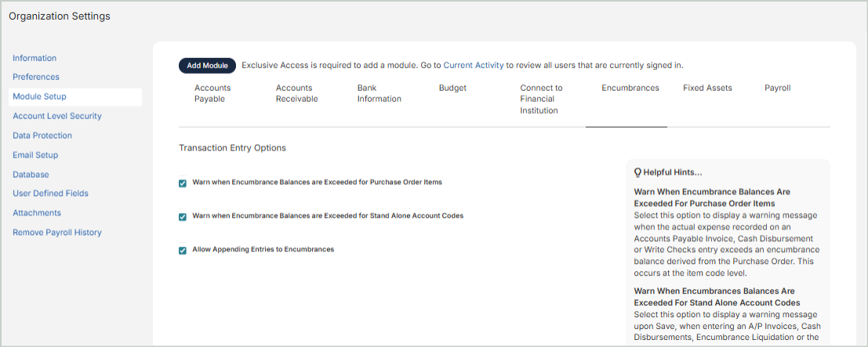Screen dimensions: 868x347
Task: Open Account Level Security settings
Action: 57,116
